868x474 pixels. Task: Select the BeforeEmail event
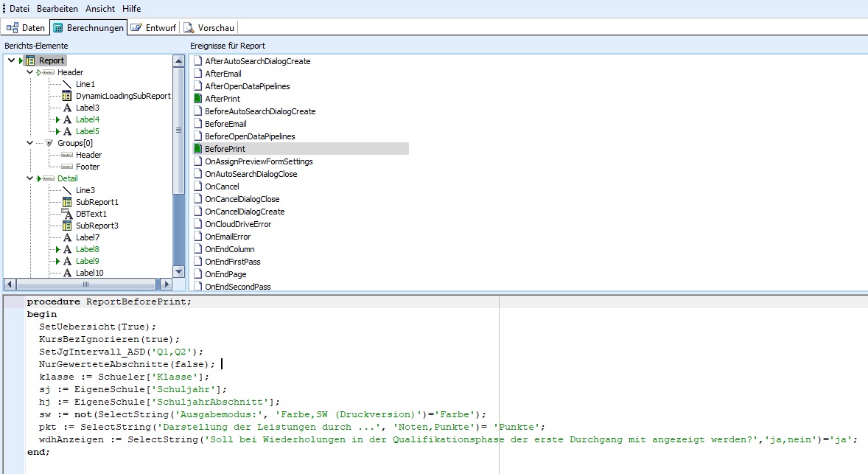coord(225,124)
